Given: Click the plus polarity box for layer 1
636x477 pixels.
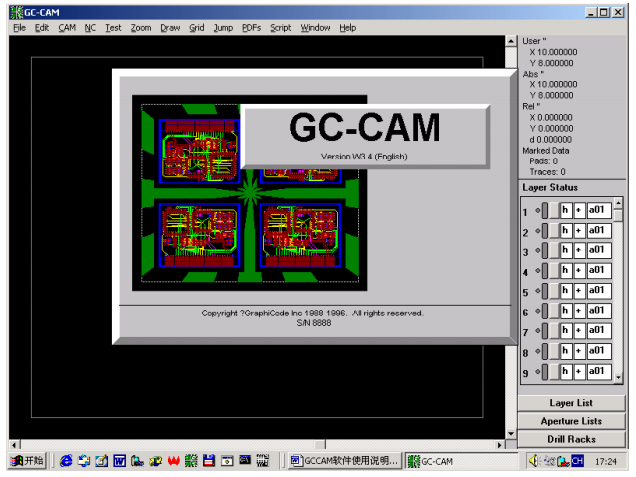Looking at the screenshot, I should tap(579, 210).
